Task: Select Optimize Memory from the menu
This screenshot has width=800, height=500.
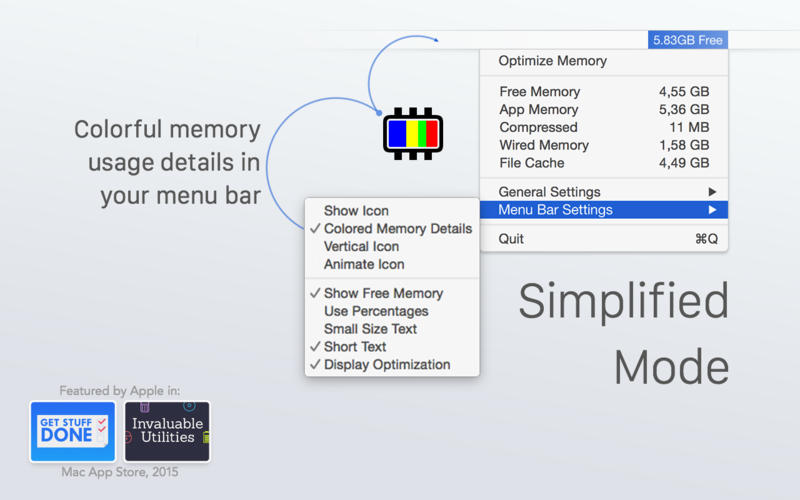Action: (x=552, y=61)
